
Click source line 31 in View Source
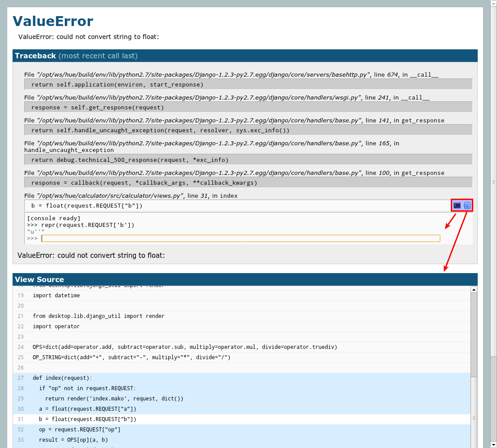[84, 419]
